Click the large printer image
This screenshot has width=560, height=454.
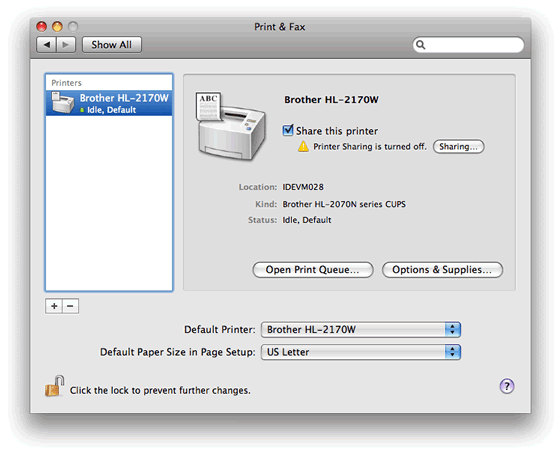(230, 126)
